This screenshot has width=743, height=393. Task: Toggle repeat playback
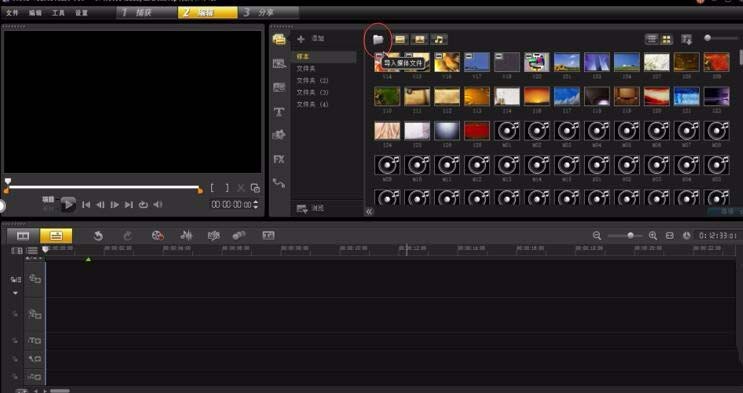click(x=143, y=205)
